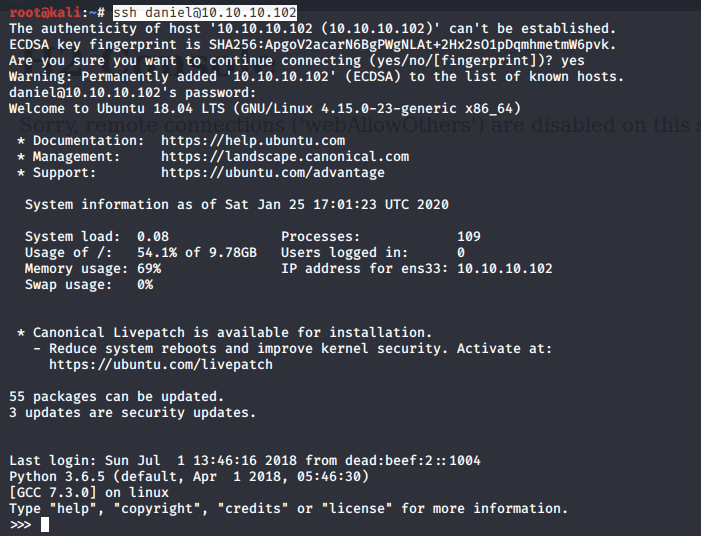Open the https://landscape.canonical.com management link
The height and width of the screenshot is (536, 701).
point(284,157)
